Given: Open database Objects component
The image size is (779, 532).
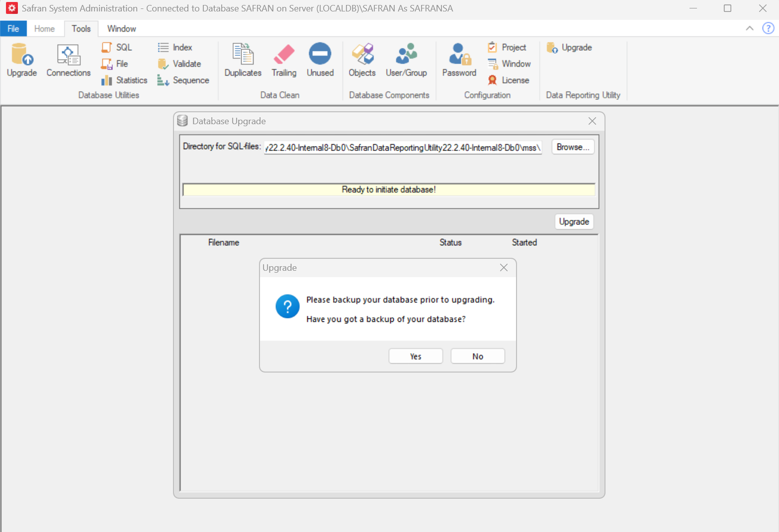Looking at the screenshot, I should point(362,60).
